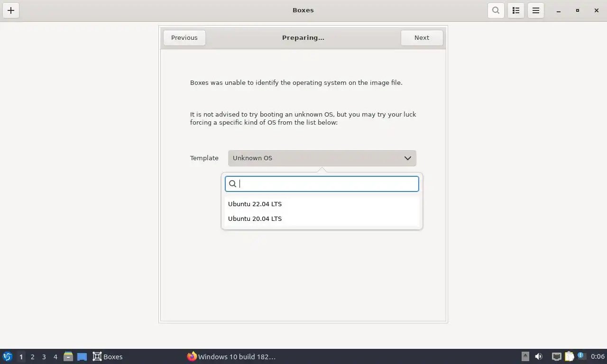Go to Previous step
This screenshot has height=364, width=607.
184,38
